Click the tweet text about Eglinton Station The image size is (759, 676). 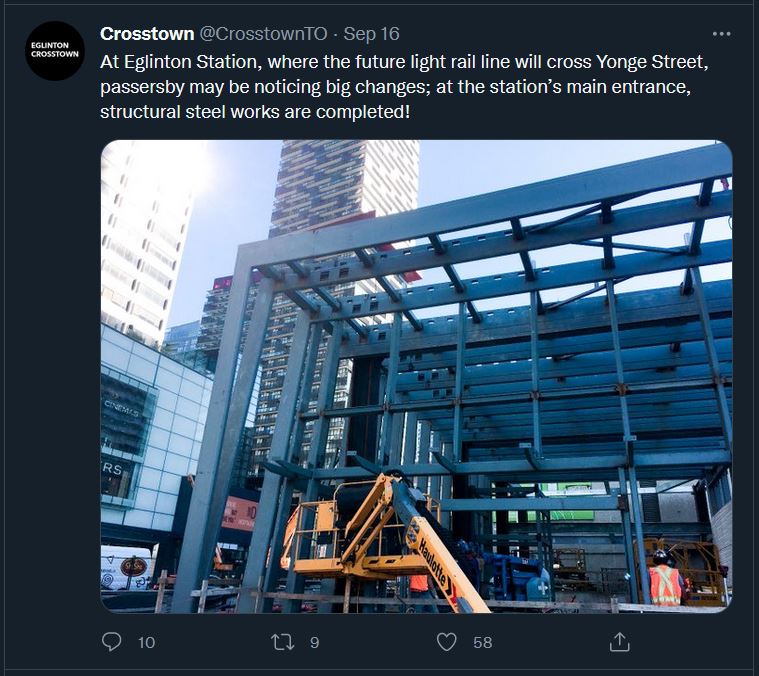click(x=404, y=87)
